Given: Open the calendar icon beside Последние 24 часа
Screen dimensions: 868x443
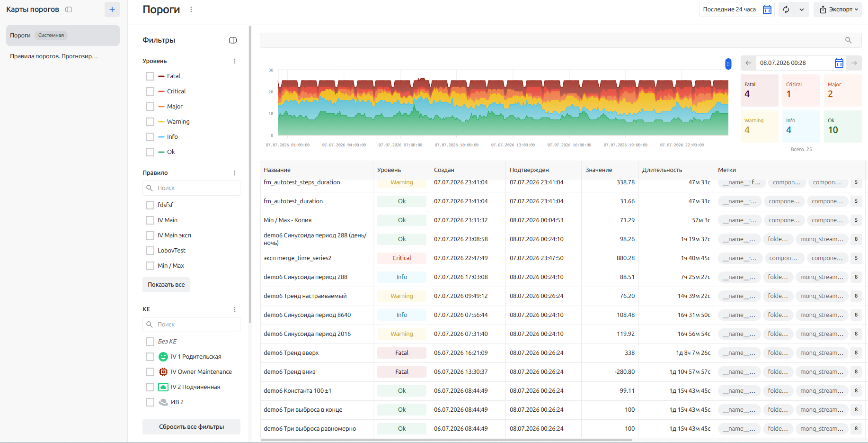Looking at the screenshot, I should (x=767, y=9).
